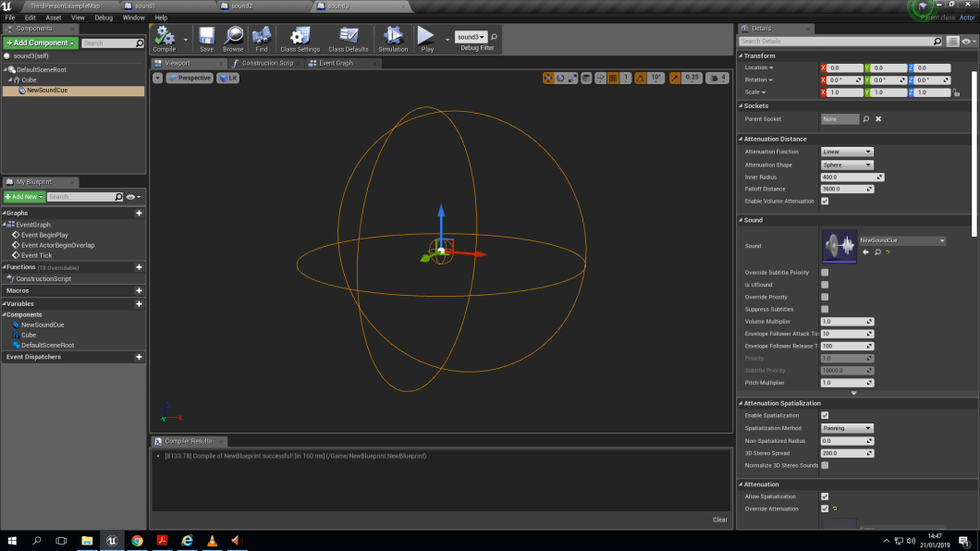Start Simulation
The image size is (980, 551).
(393, 39)
